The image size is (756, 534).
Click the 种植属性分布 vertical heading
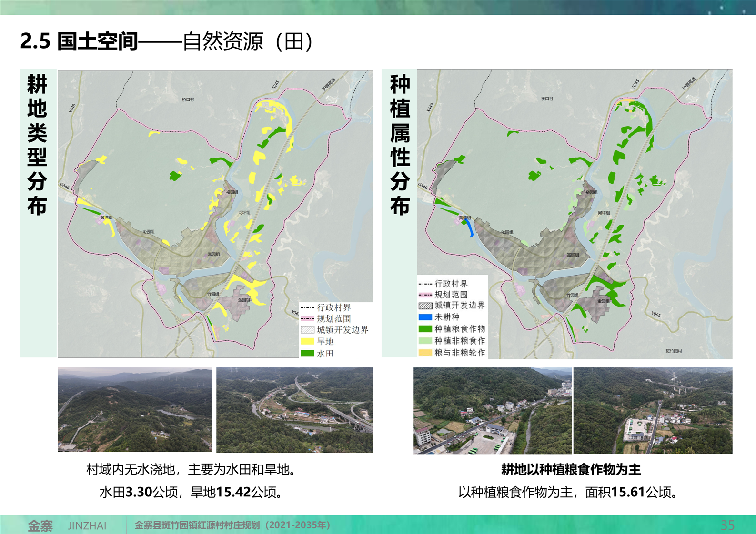[400, 145]
